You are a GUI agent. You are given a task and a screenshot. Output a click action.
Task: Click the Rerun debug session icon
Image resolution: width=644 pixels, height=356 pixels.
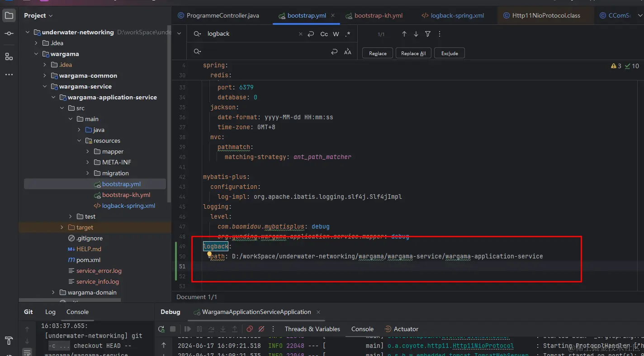coord(161,329)
